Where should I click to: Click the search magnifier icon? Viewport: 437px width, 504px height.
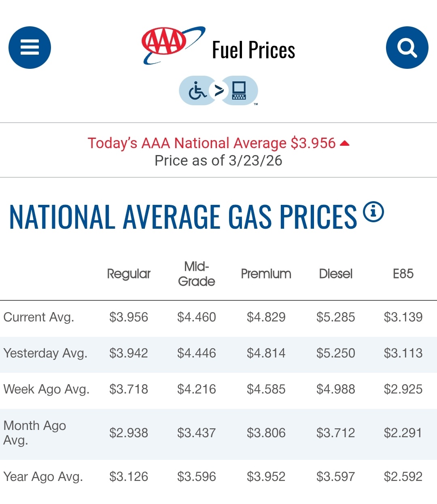[407, 47]
